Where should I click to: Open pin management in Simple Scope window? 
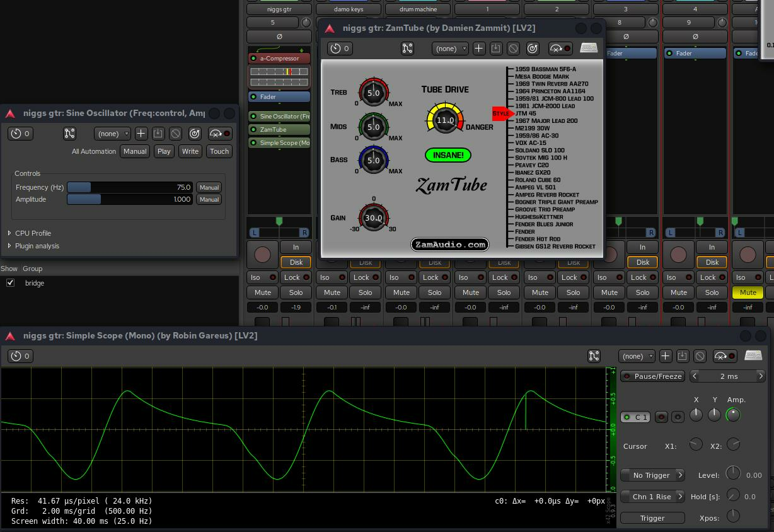click(x=594, y=356)
